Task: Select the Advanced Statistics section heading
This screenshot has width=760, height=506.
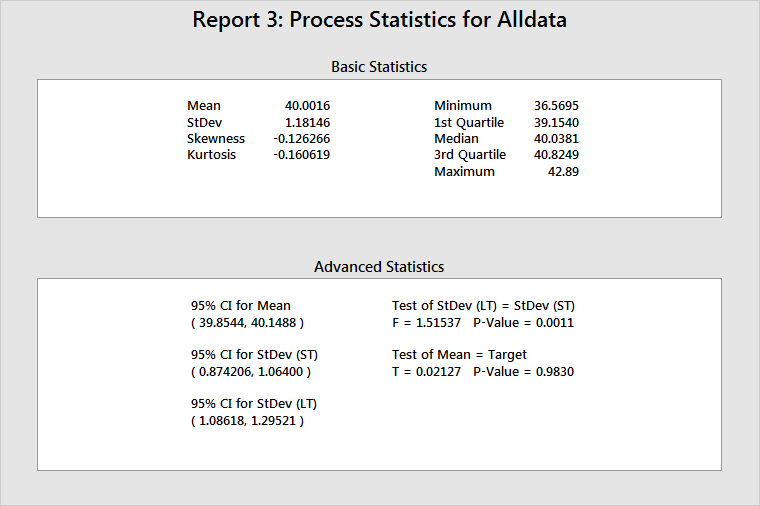Action: (379, 267)
